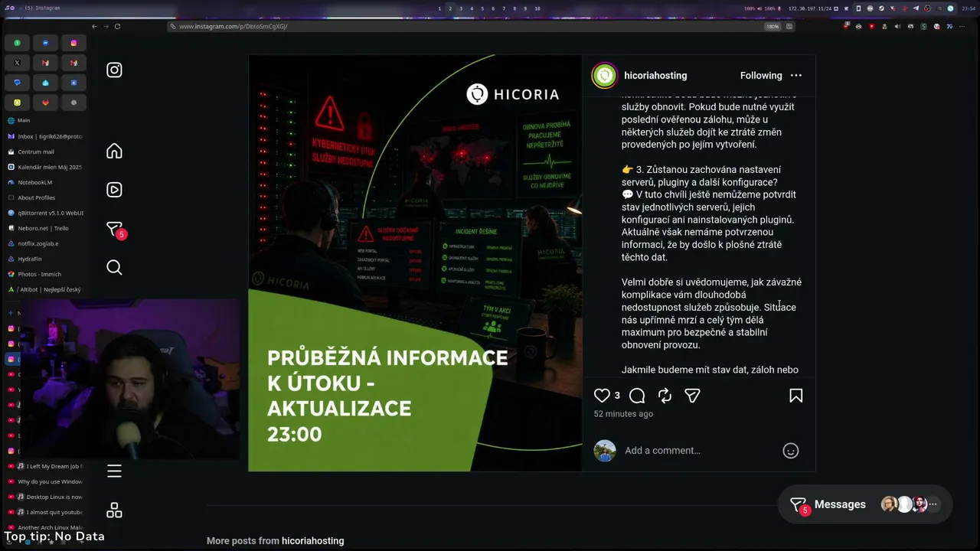The image size is (980, 551).
Task: Go to Instagram Home feed
Action: [x=114, y=151]
